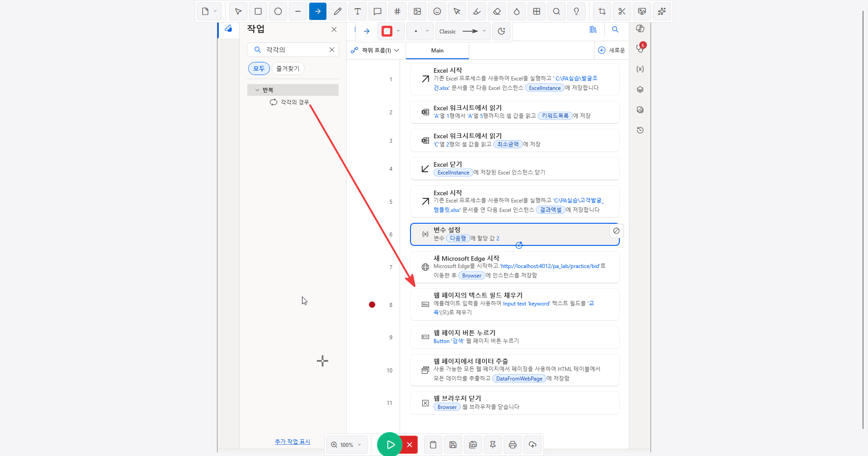Select the text annotation tool
The width and height of the screenshot is (868, 456).
[358, 11]
